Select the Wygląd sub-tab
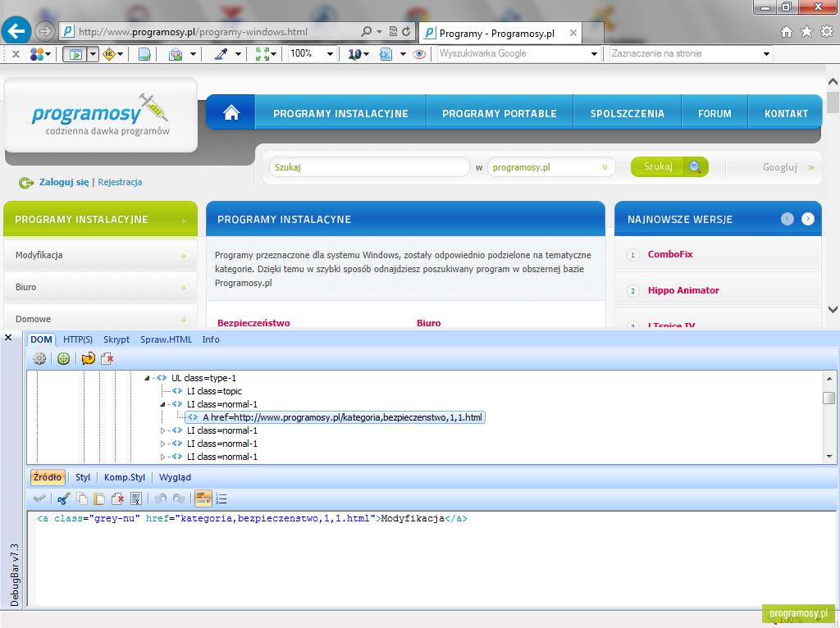The width and height of the screenshot is (840, 628). 175,477
